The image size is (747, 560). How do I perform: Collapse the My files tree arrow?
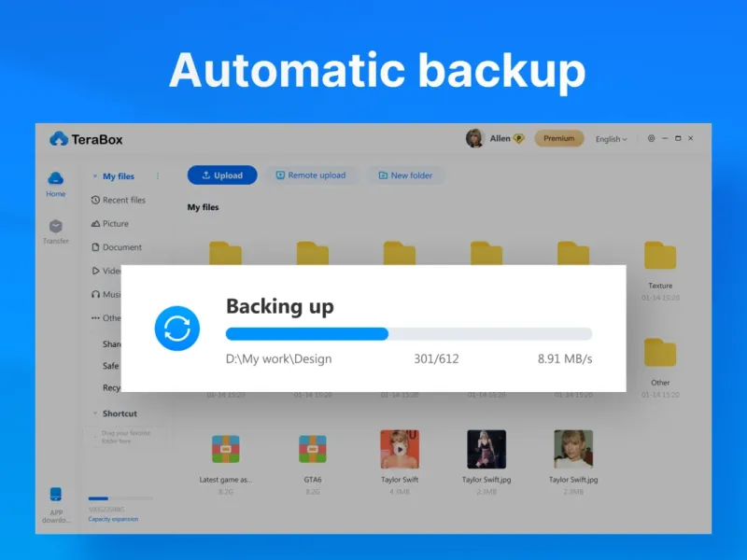point(94,176)
